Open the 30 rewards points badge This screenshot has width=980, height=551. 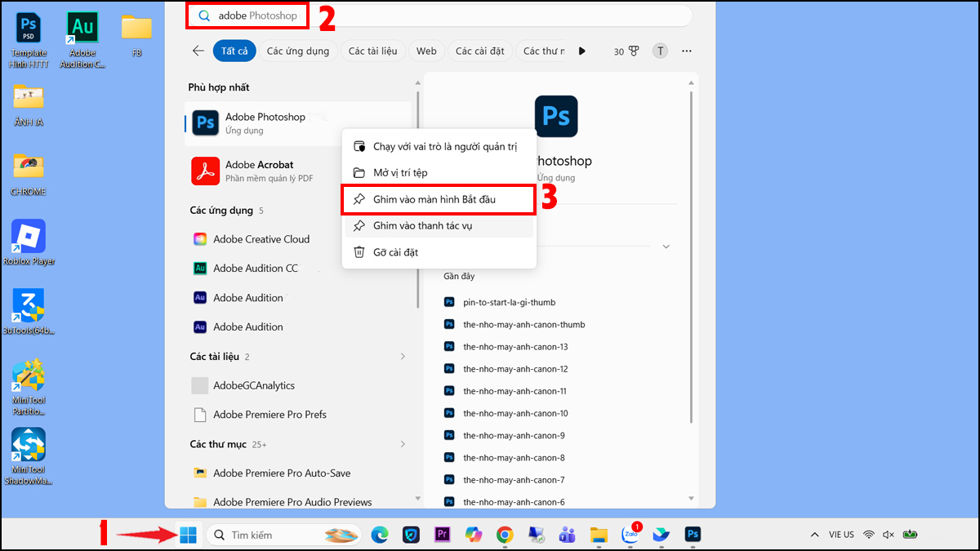(x=625, y=51)
